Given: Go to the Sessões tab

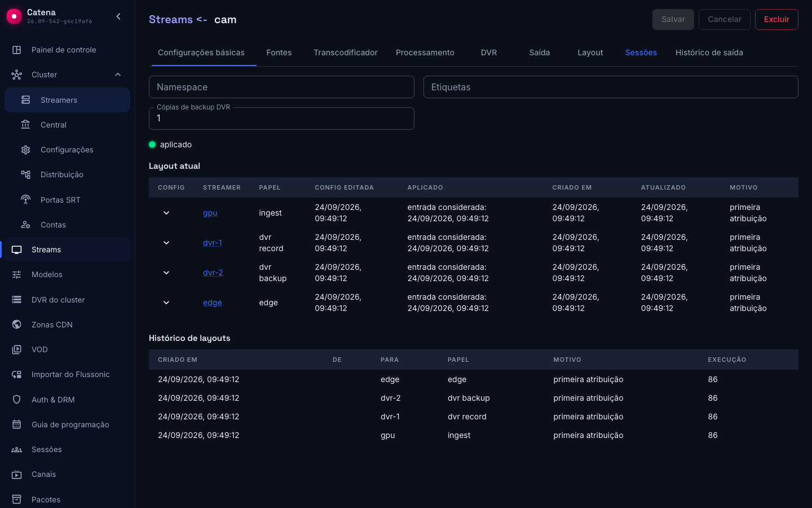Looking at the screenshot, I should pyautogui.click(x=641, y=52).
